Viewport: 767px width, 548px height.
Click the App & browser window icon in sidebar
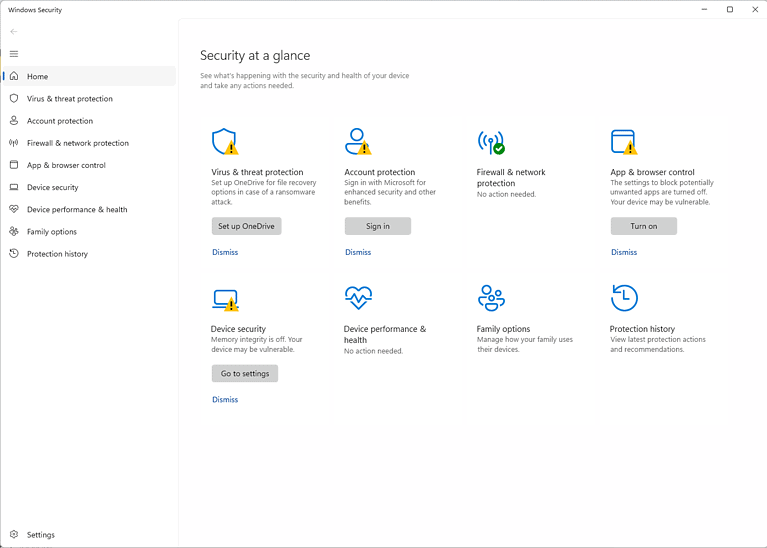pyautogui.click(x=14, y=165)
